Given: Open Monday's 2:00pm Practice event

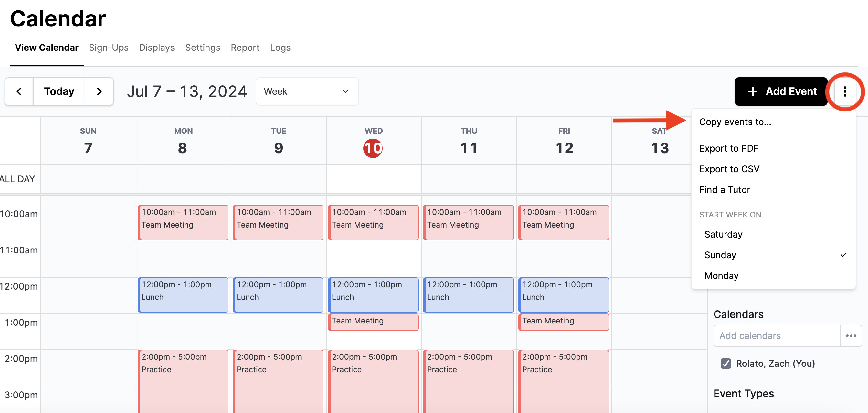Looking at the screenshot, I should coord(183,381).
